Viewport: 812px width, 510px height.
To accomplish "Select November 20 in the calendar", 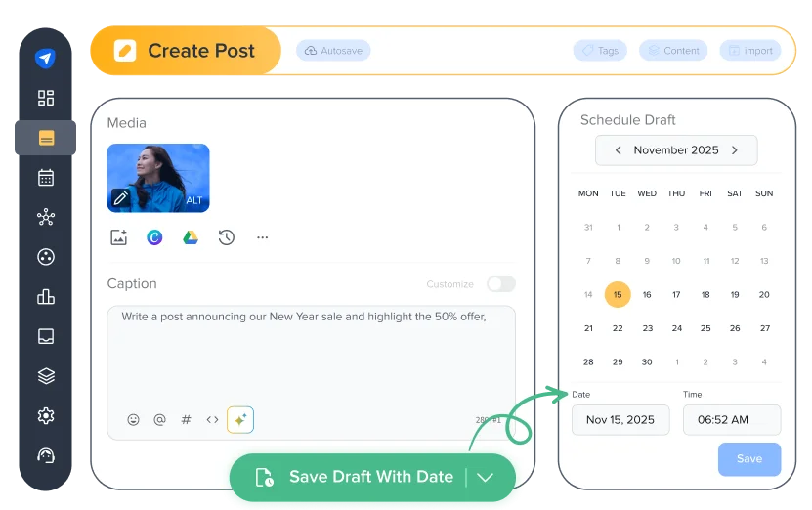I will 764,294.
